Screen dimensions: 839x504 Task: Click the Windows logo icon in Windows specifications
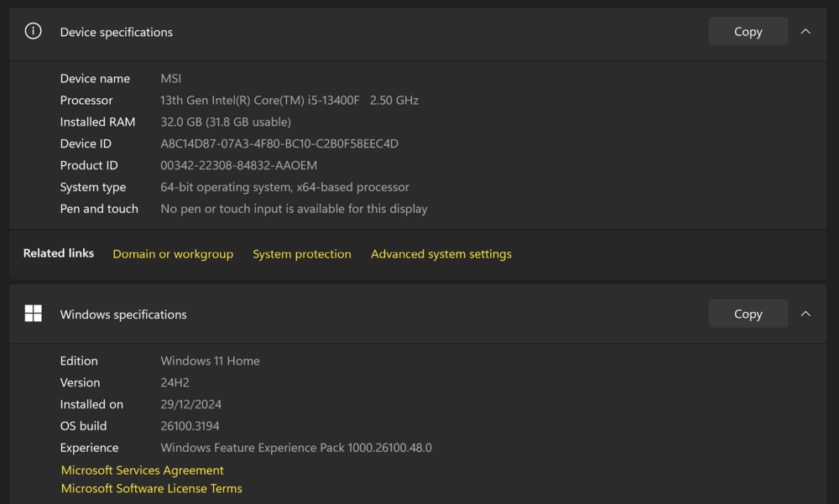tap(33, 312)
